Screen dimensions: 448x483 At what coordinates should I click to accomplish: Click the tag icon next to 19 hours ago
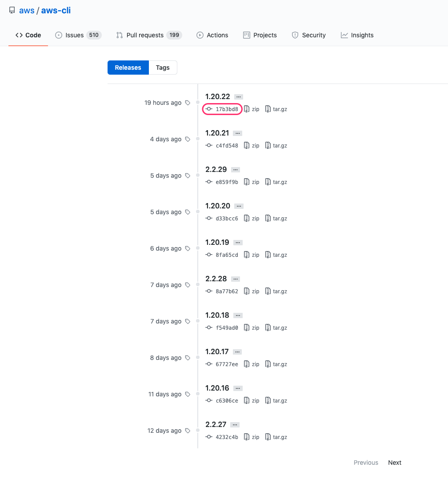187,102
